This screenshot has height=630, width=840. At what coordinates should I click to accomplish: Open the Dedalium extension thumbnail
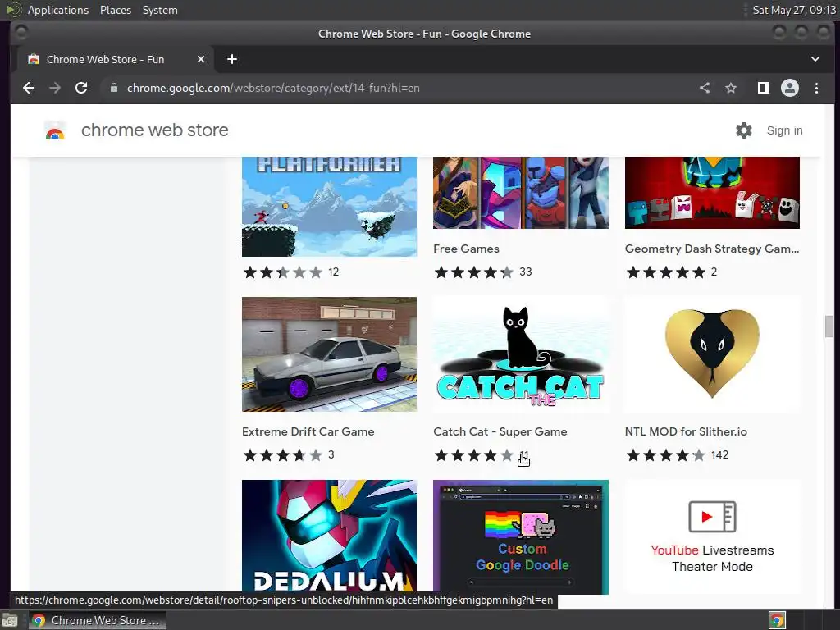pyautogui.click(x=329, y=536)
